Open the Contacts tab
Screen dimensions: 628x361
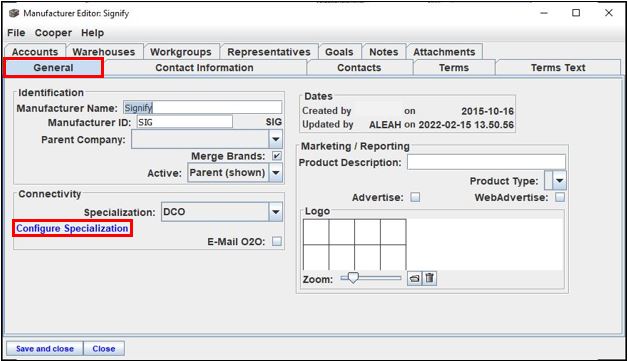coord(359,67)
